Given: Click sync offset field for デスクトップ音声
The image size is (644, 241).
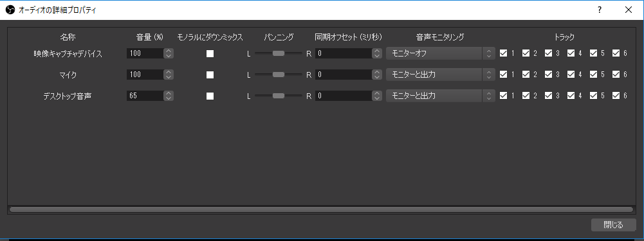Looking at the screenshot, I should tap(344, 96).
